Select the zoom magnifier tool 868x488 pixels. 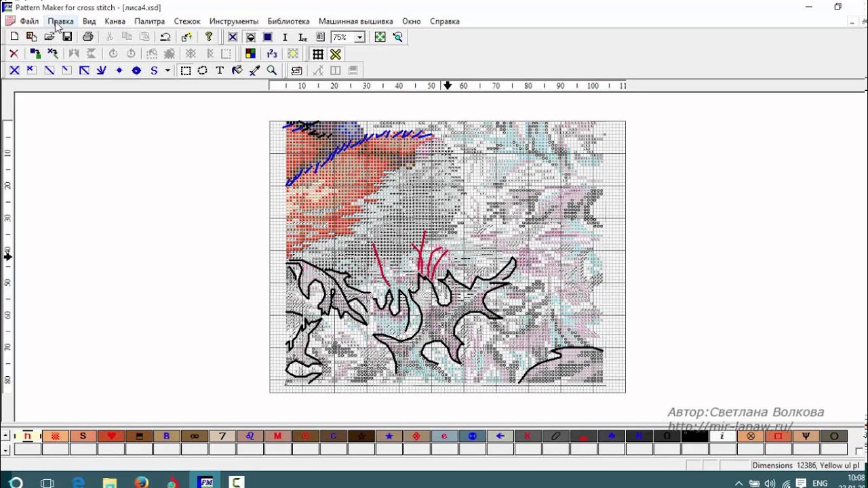point(272,70)
